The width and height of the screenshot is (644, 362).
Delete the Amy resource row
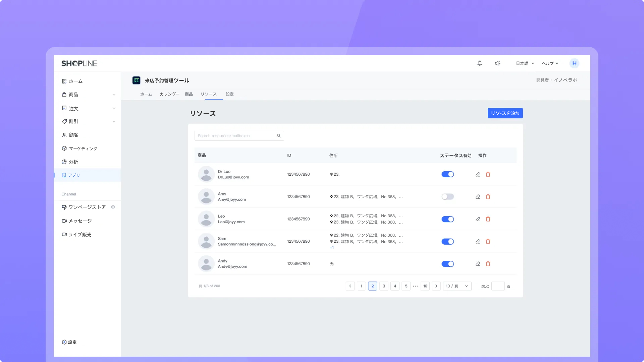pos(488,197)
